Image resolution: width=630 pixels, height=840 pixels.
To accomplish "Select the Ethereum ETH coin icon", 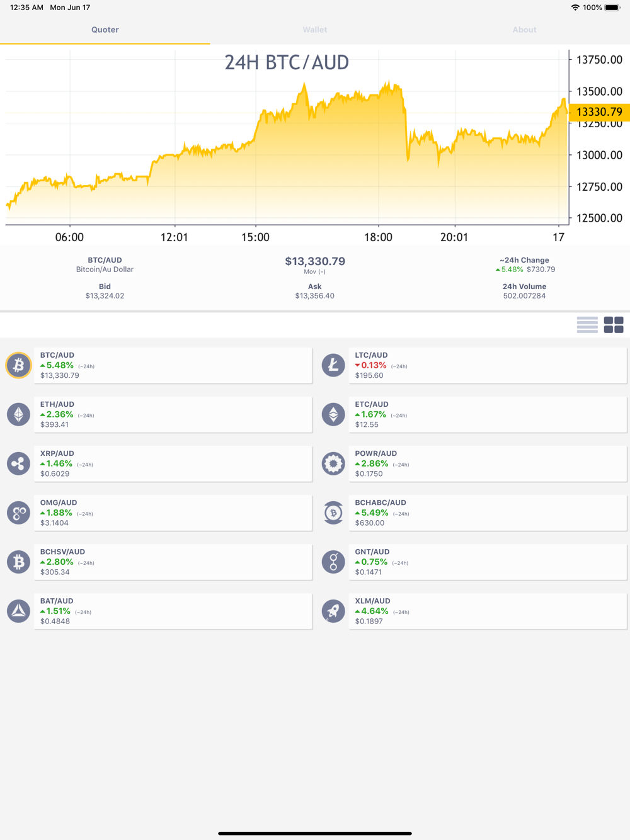I will (x=18, y=414).
